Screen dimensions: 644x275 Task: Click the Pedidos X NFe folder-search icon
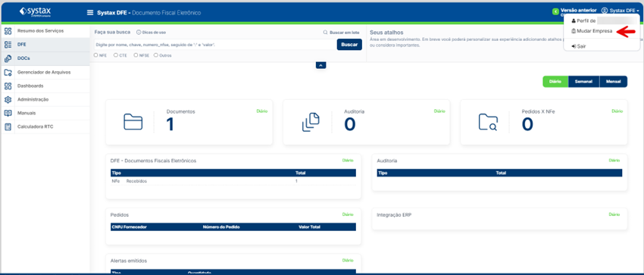click(489, 122)
